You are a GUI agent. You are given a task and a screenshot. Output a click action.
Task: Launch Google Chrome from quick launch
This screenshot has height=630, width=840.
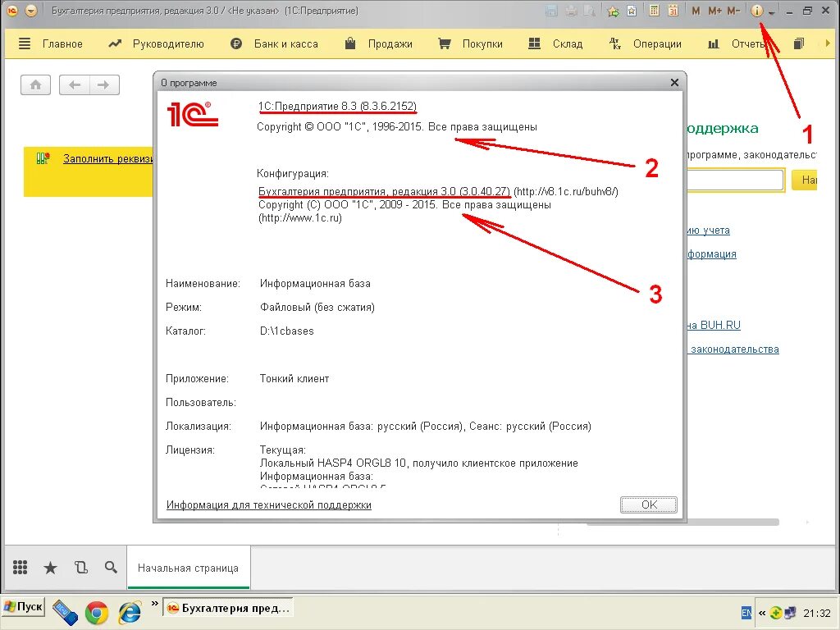pos(97,613)
